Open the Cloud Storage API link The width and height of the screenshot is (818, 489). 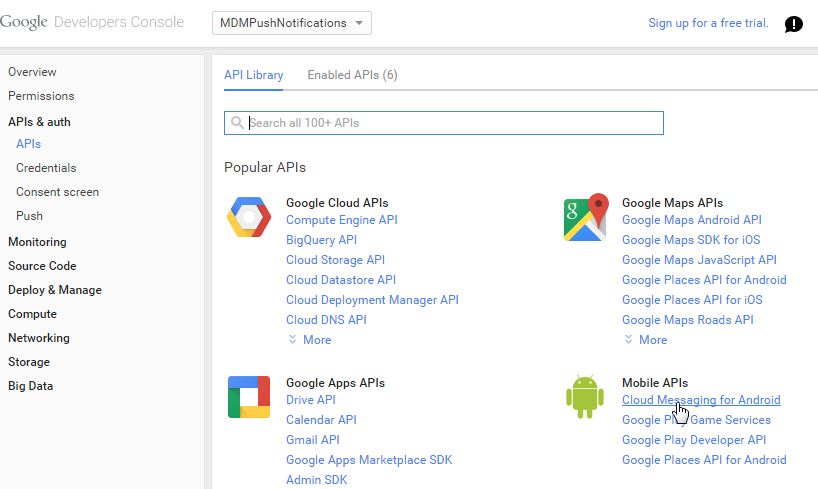pyautogui.click(x=335, y=260)
